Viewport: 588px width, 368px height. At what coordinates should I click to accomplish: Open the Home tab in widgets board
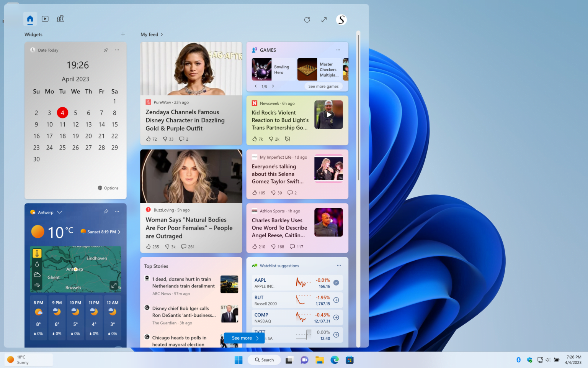(x=30, y=19)
